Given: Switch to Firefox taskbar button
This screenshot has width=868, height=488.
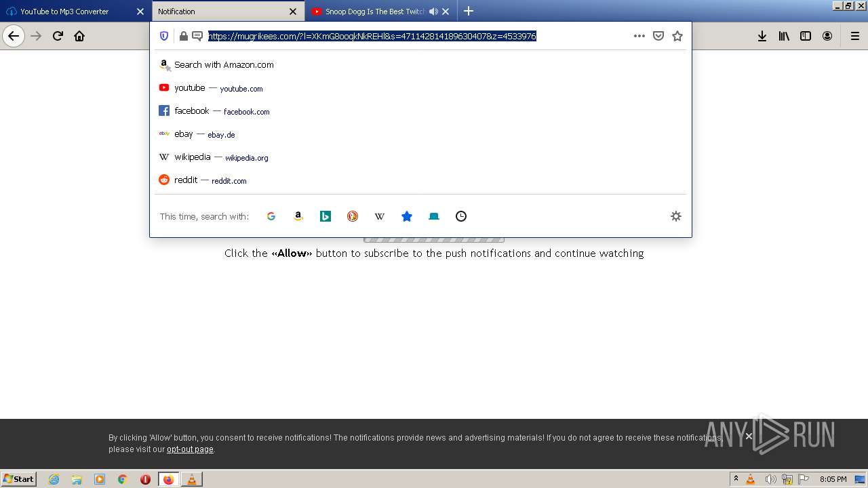Looking at the screenshot, I should 168,479.
